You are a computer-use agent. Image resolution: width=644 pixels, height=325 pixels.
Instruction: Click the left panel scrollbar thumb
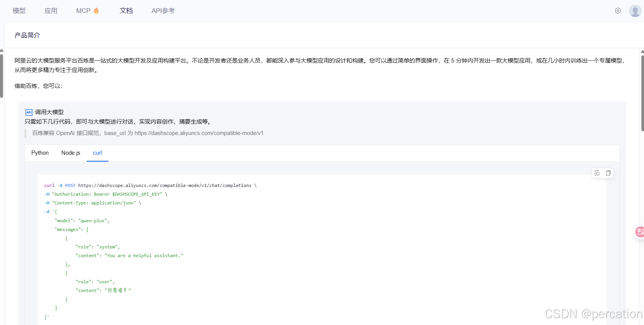tap(2, 76)
